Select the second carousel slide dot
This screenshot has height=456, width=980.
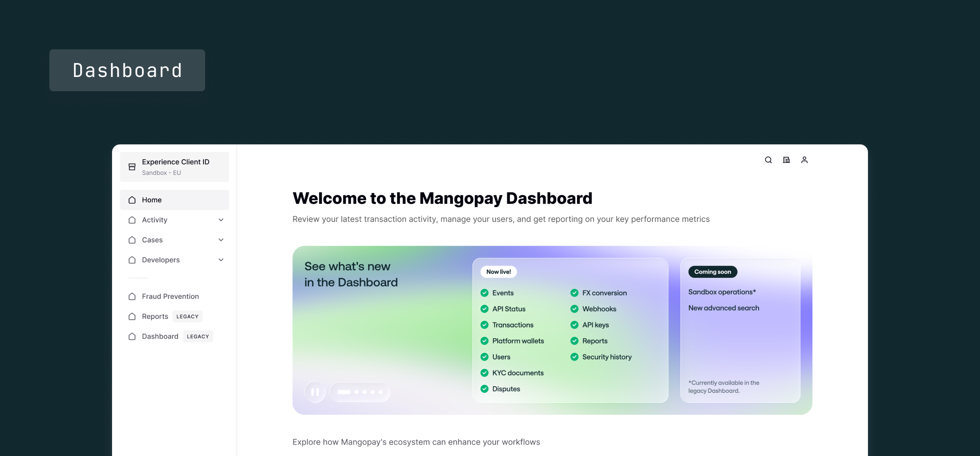(x=357, y=392)
